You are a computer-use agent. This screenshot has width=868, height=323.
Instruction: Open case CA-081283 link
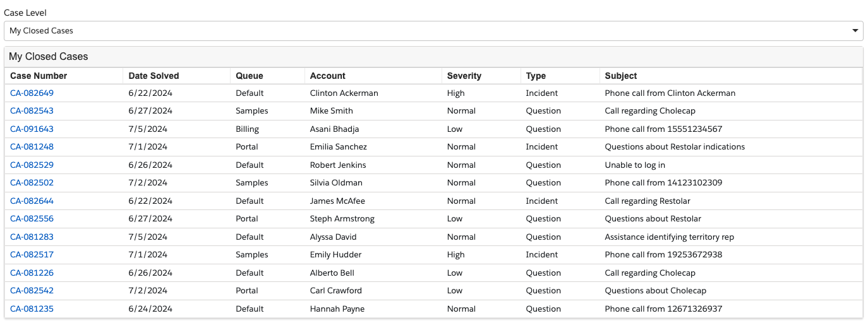[x=32, y=237]
